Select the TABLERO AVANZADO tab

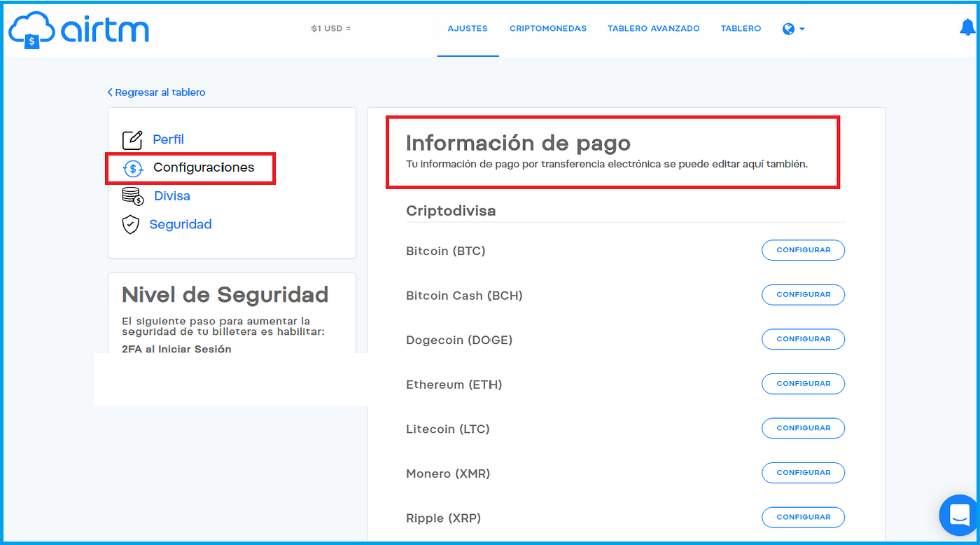[653, 28]
